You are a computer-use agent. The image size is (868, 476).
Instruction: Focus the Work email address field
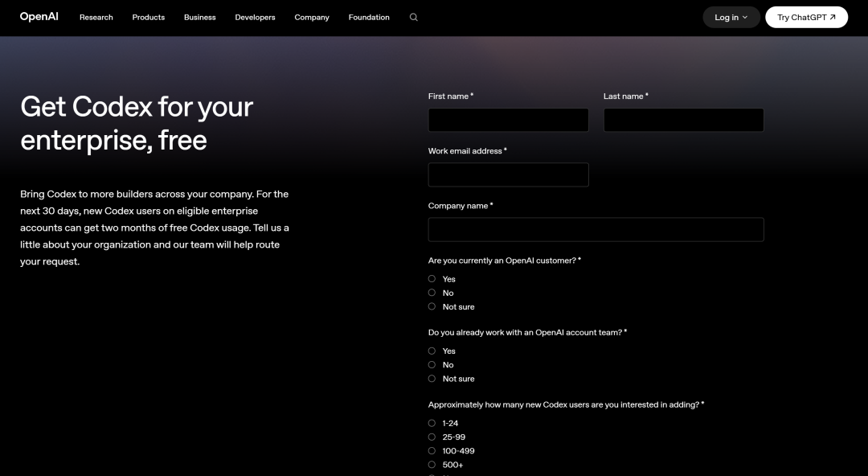tap(508, 174)
